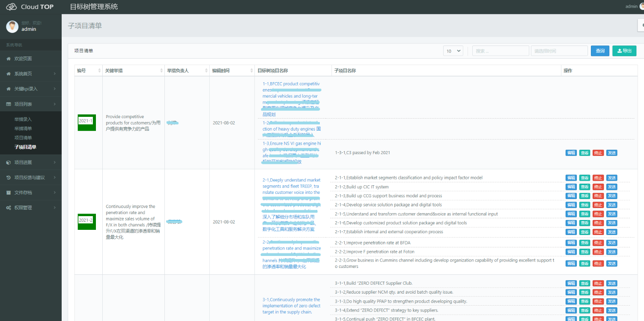Screen dimensions: 644x321
Task: Click 查看 for 1-3-1 C3 passed by Feb 2021
Action: pos(584,153)
